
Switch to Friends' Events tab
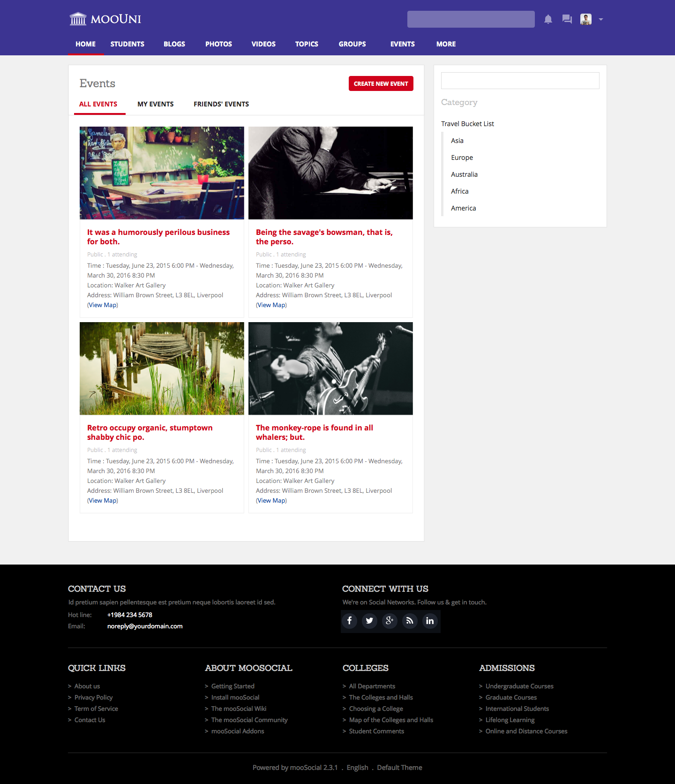click(221, 104)
